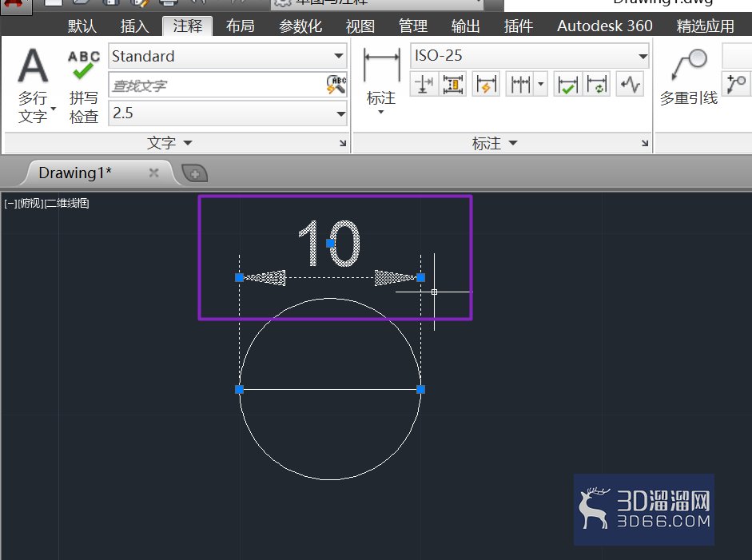The image size is (752, 560).
Task: Click the dimension Inspect icon with green checkmark
Action: (568, 85)
